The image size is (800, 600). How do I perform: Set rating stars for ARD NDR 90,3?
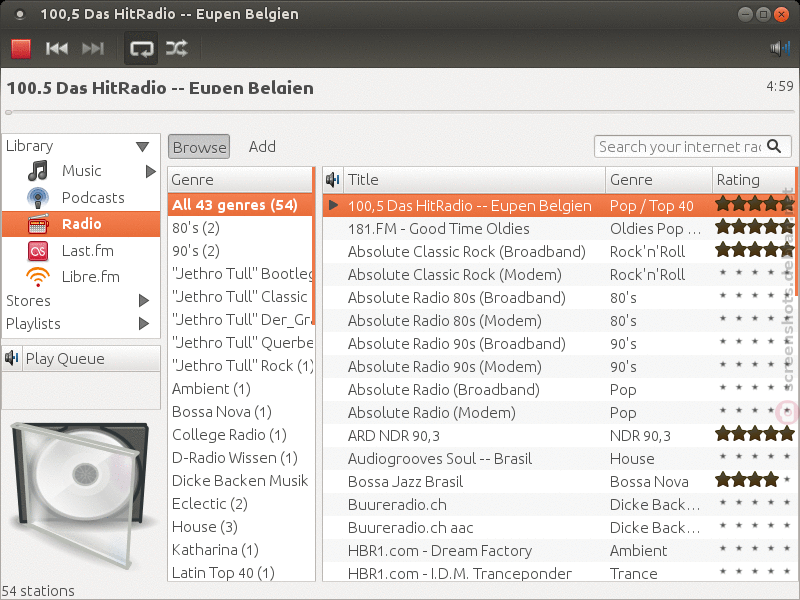pos(755,434)
